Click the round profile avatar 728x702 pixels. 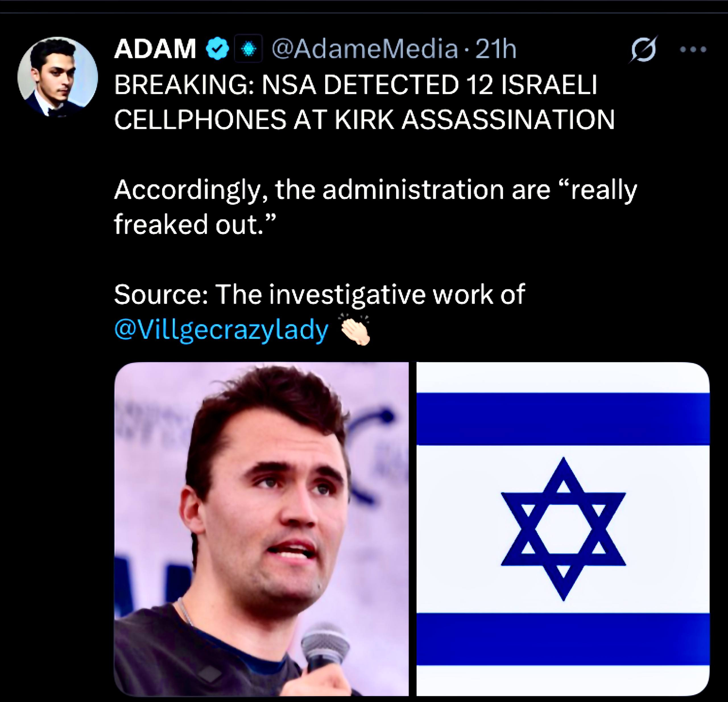tap(57, 77)
